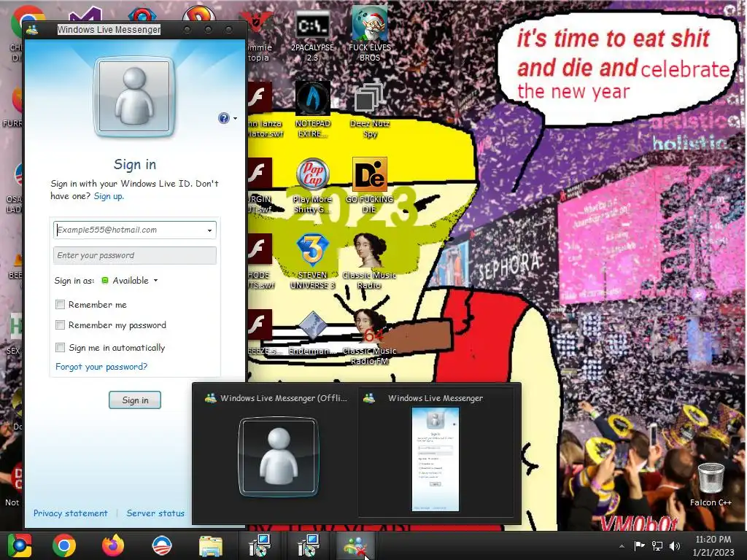Check Sign me in automatically
This screenshot has height=560, width=747.
(60, 347)
